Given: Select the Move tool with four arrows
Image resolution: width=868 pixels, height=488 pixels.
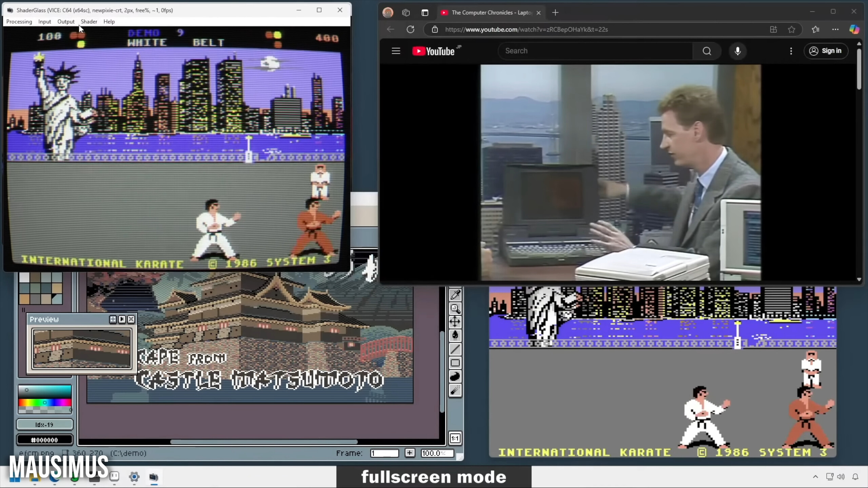Looking at the screenshot, I should 455,321.
